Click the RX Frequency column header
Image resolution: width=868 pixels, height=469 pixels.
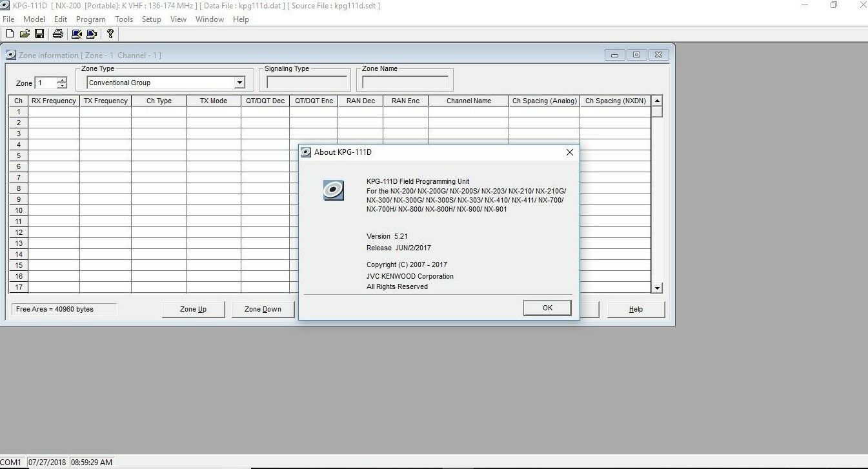tap(54, 101)
